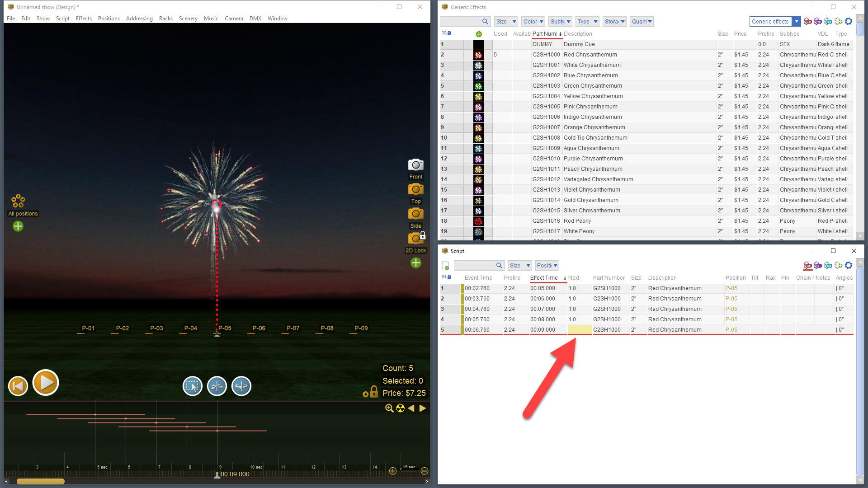The image size is (868, 488).
Task: Click the horizontal timeline scrollbar thumb
Action: pos(41,482)
